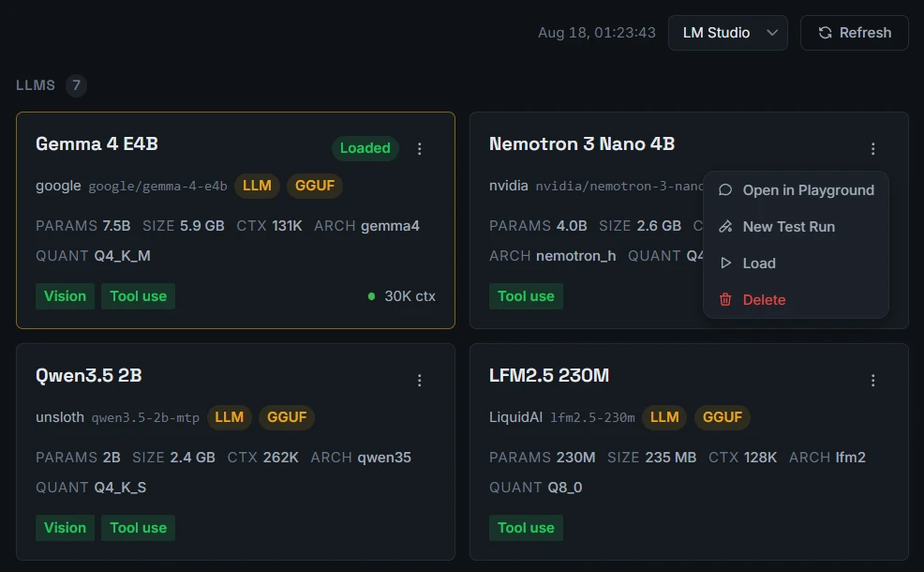Click the Vision badge on Gemma 4 E4B
The height and width of the screenshot is (572, 924).
click(65, 296)
